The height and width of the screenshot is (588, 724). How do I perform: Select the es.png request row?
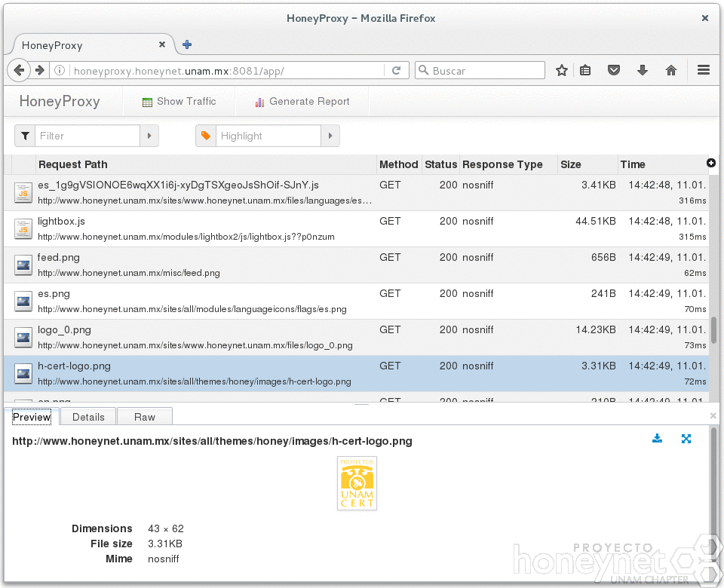click(x=356, y=302)
